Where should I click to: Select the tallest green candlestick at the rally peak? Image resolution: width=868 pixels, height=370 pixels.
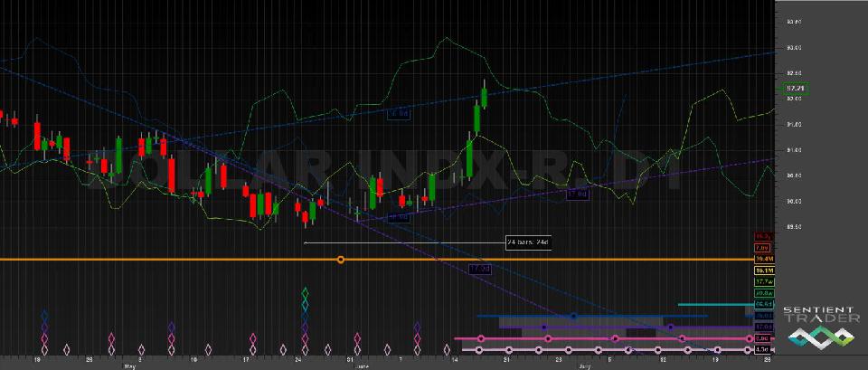476,118
